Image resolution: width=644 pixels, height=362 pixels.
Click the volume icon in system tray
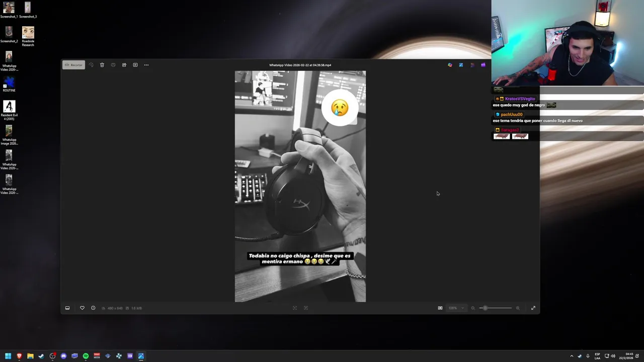click(613, 356)
